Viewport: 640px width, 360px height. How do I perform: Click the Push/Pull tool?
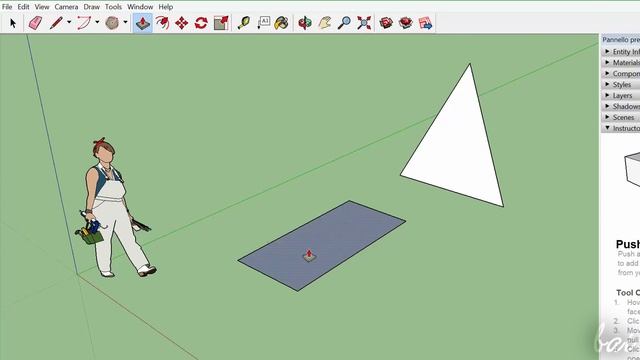(142, 23)
